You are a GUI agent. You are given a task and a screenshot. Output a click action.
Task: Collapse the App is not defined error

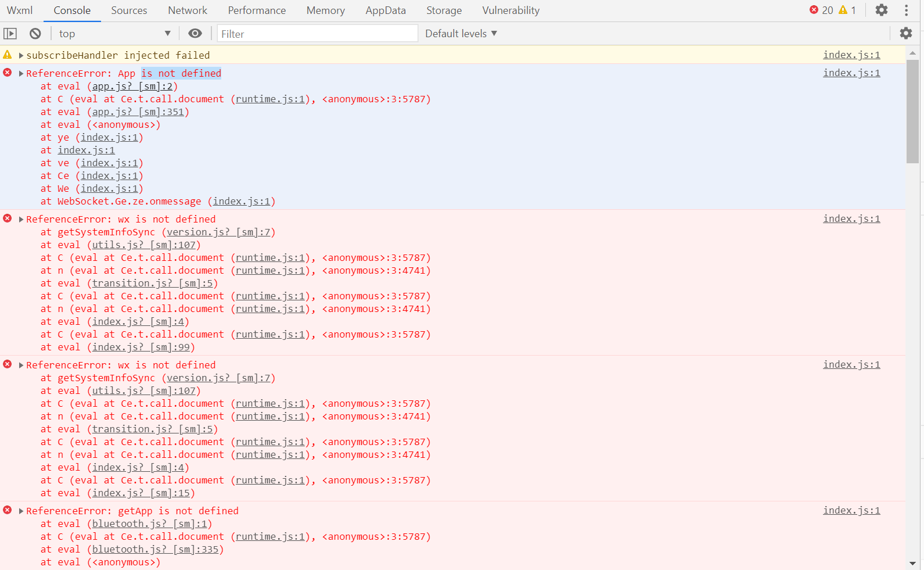click(21, 73)
